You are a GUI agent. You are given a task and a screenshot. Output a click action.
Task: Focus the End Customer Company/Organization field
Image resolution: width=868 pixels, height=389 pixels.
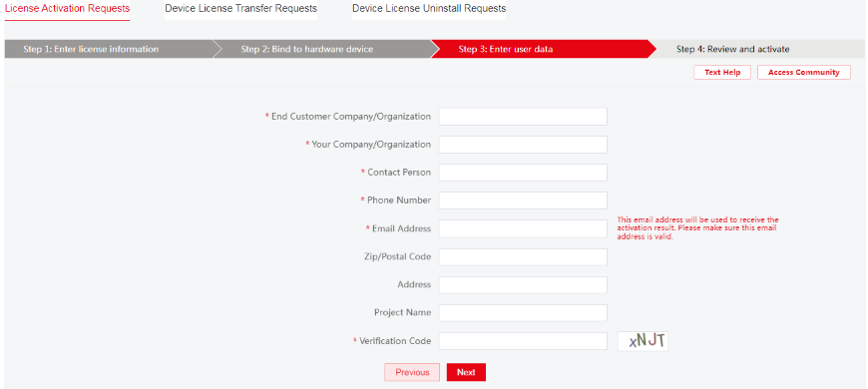(x=523, y=117)
